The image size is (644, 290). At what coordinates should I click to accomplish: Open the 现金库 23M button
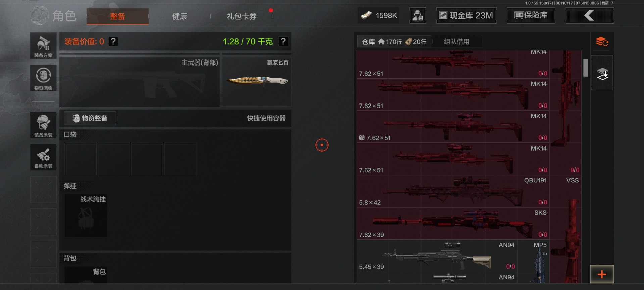[x=466, y=15]
